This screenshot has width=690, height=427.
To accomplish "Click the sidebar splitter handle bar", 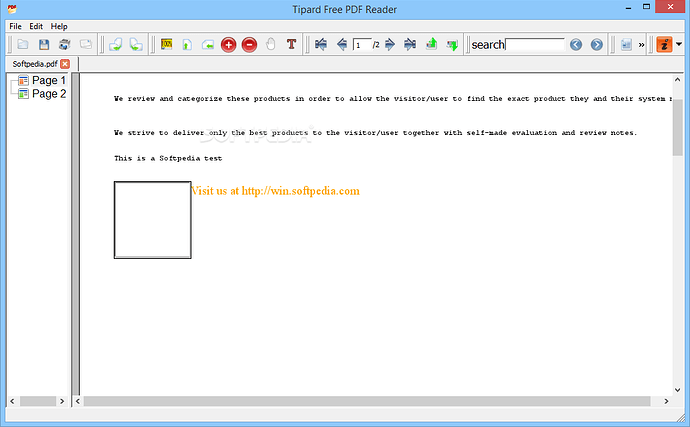I will 76,234.
